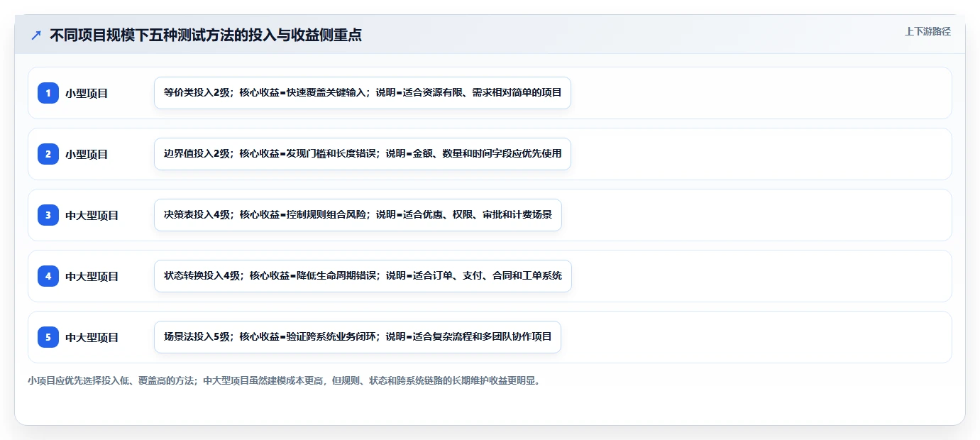This screenshot has height=440, width=980.
Task: Select the number 5 badge
Action: (48, 337)
